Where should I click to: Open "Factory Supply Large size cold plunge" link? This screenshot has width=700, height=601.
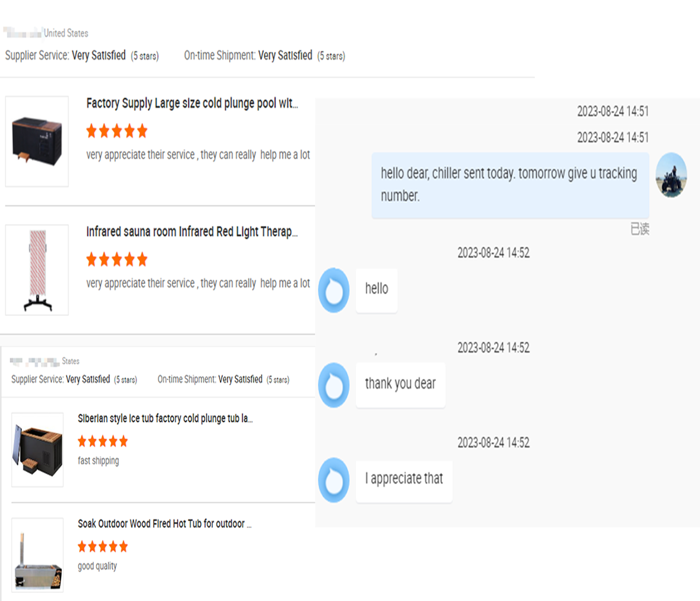coord(192,103)
